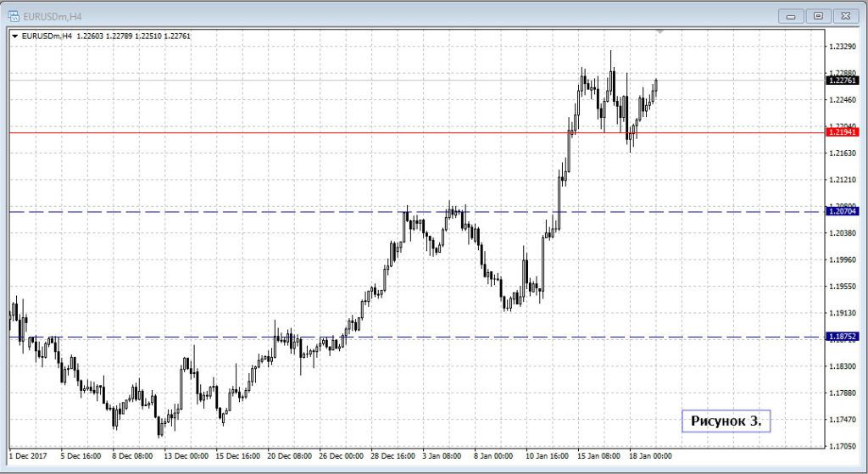Screen dimensions: 868x474
Task: Open the one-click trading arrow beside EURUSDm,H4
Action: [14, 36]
